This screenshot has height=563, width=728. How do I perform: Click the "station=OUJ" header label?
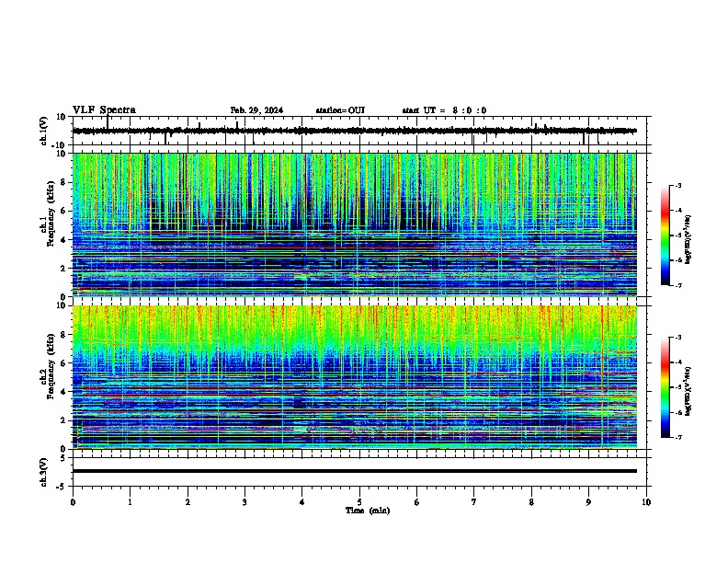(340, 110)
